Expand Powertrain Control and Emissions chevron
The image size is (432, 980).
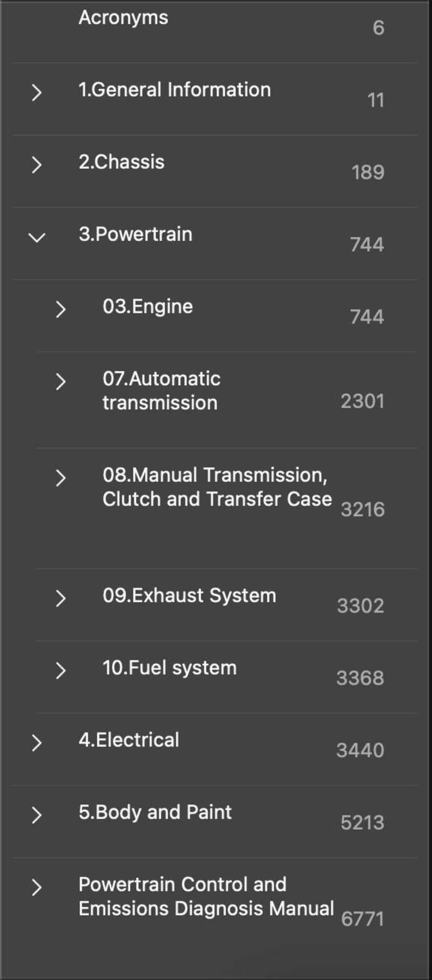[36, 887]
